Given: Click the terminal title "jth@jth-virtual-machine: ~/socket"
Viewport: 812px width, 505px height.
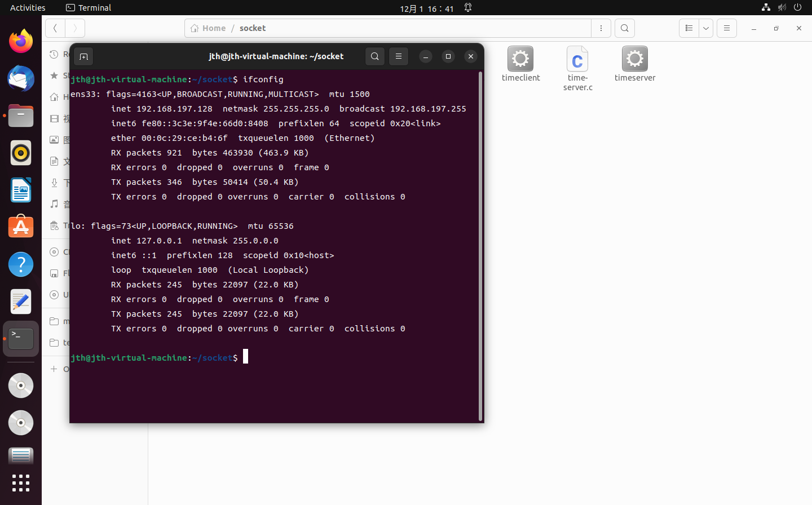Looking at the screenshot, I should (276, 56).
